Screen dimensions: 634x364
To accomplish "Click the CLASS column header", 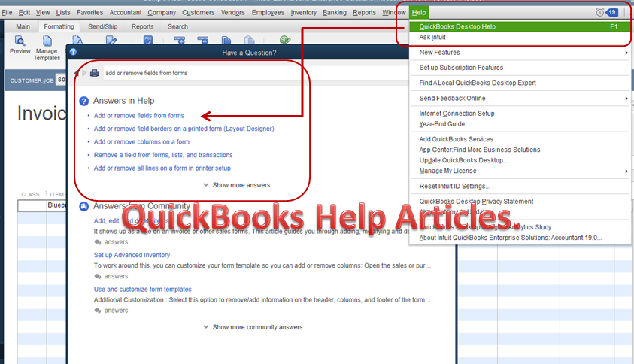I will point(30,195).
